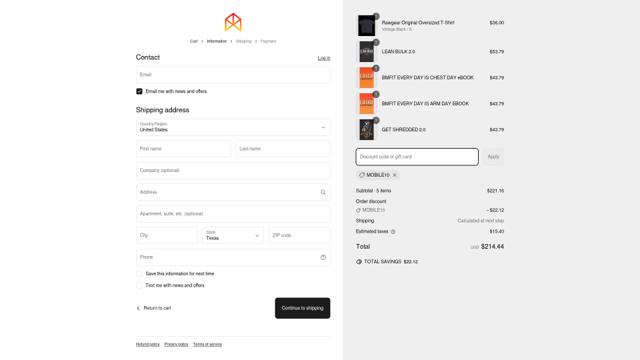Open the Oversized T-Shirt product thumbnail
Screen dimensions: 640x360
point(366,25)
